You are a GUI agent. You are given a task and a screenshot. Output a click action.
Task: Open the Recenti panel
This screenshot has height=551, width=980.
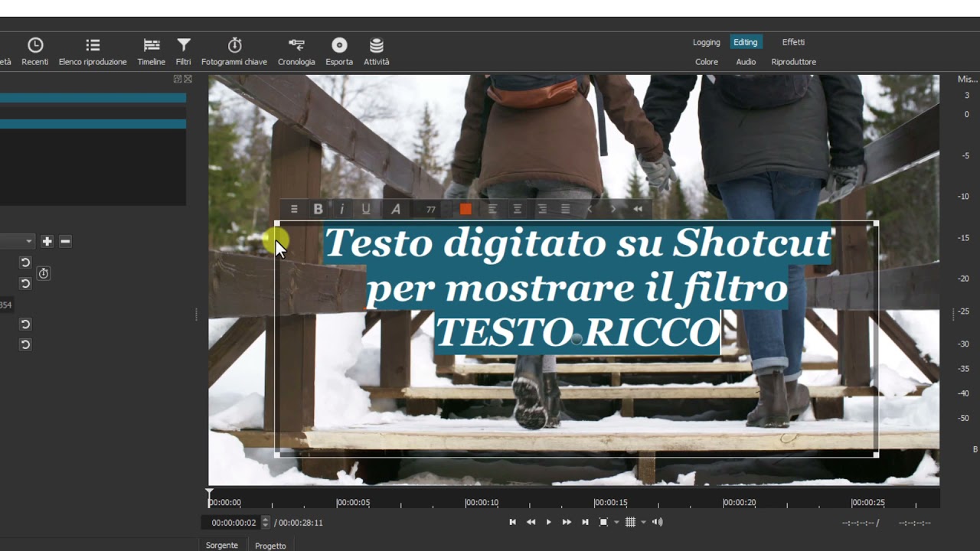(34, 51)
